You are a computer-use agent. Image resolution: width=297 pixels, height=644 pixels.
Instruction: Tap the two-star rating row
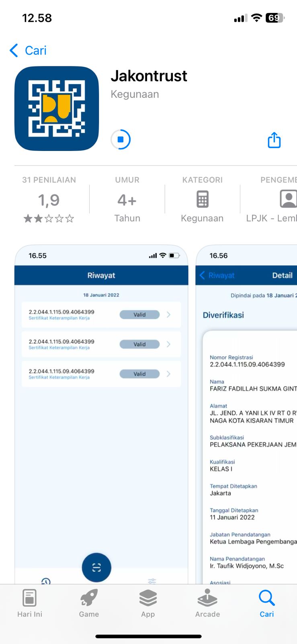[49, 219]
